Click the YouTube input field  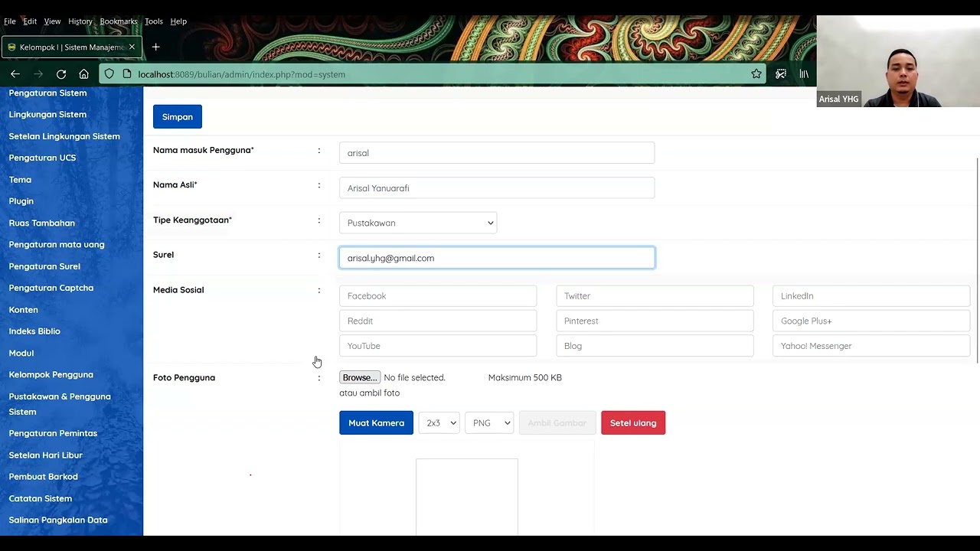438,346
